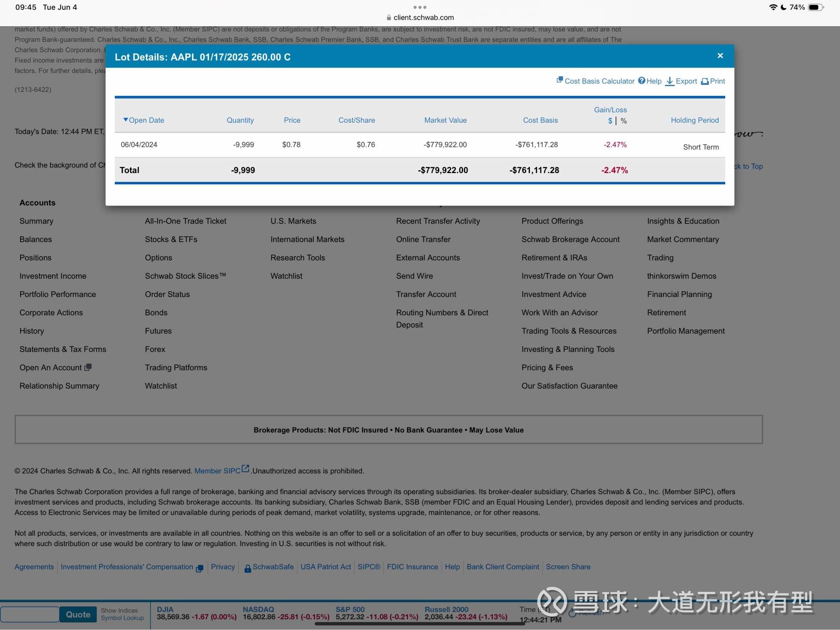Open Routing Numbers & Direct Deposit
The image size is (840, 630).
coord(442,319)
